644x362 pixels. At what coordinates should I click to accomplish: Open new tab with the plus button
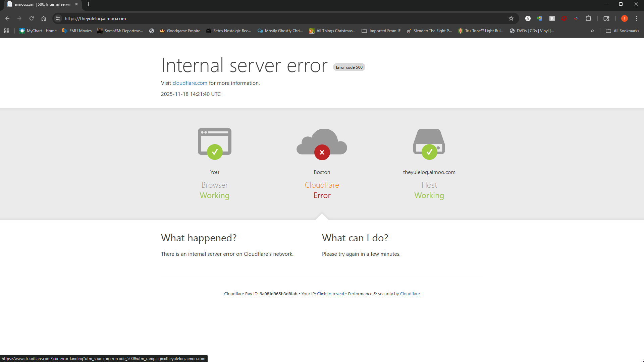89,4
